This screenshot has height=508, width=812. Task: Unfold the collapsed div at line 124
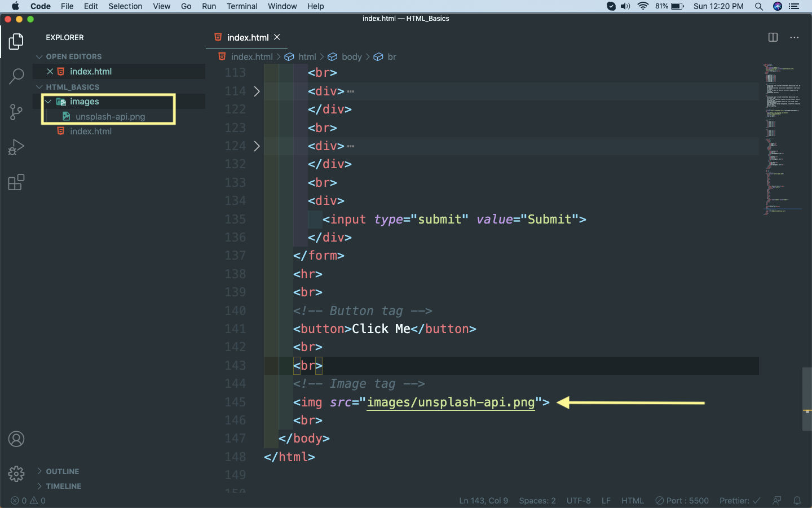(257, 146)
